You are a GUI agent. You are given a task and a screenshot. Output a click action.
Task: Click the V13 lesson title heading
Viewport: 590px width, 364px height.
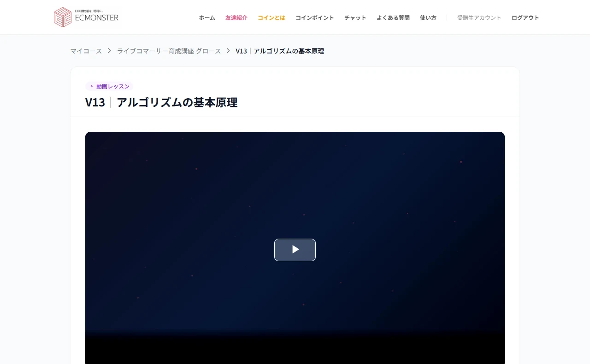[161, 102]
